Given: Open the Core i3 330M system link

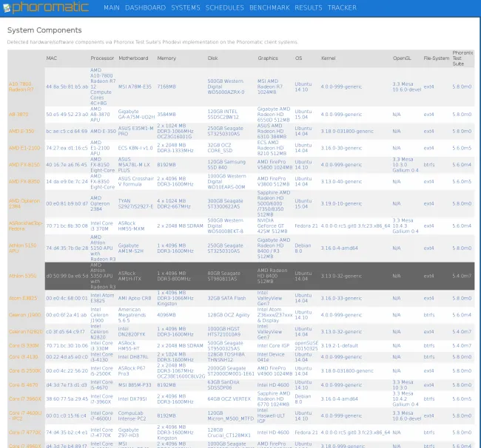Looking at the screenshot, I should pos(24,346).
